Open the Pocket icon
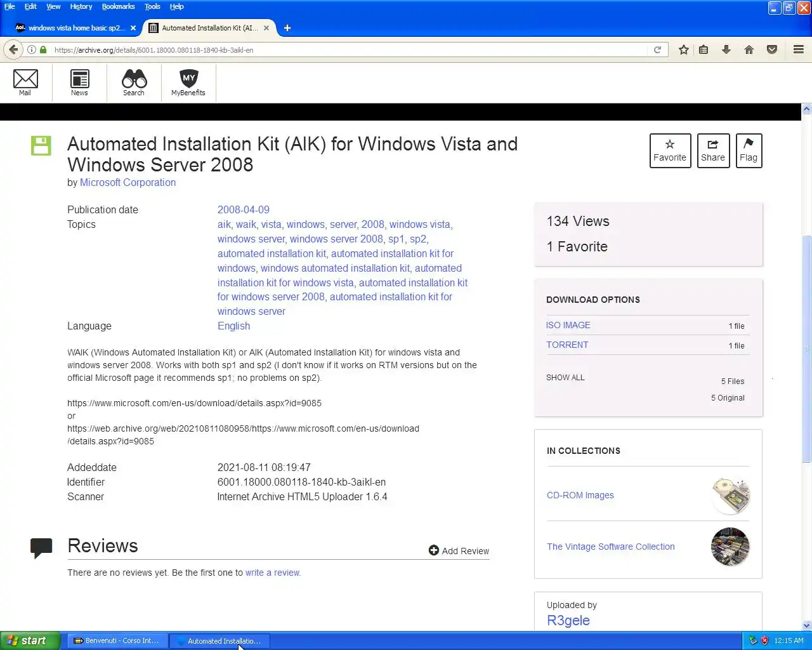 tap(772, 50)
